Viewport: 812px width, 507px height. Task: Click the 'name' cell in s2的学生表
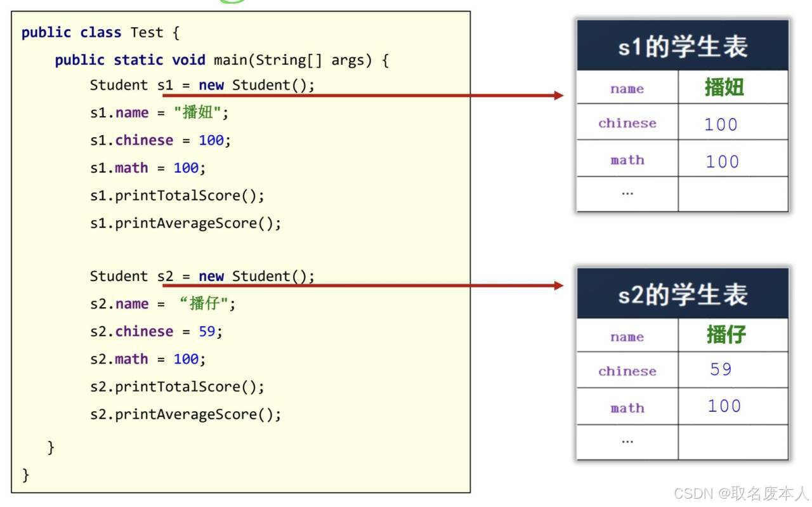click(627, 336)
